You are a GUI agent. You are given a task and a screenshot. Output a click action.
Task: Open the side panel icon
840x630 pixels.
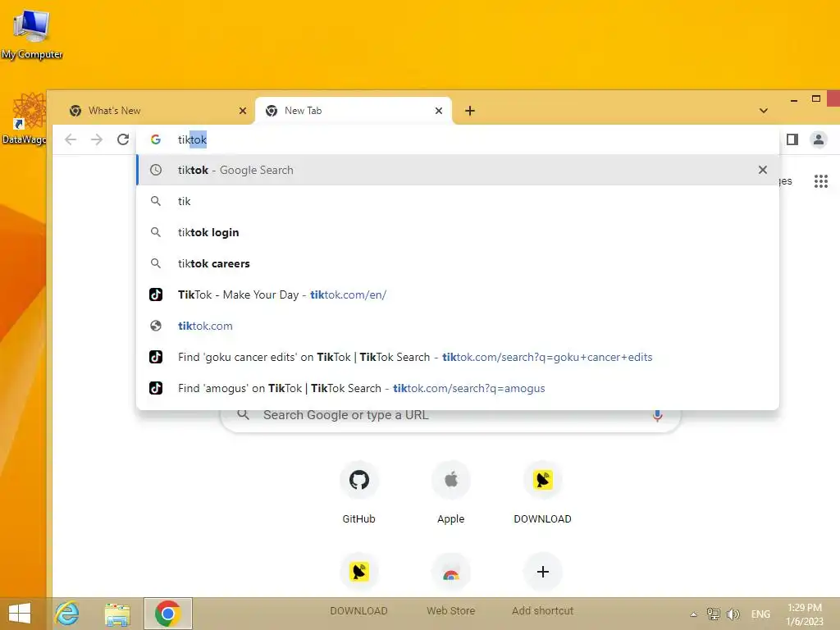click(792, 139)
